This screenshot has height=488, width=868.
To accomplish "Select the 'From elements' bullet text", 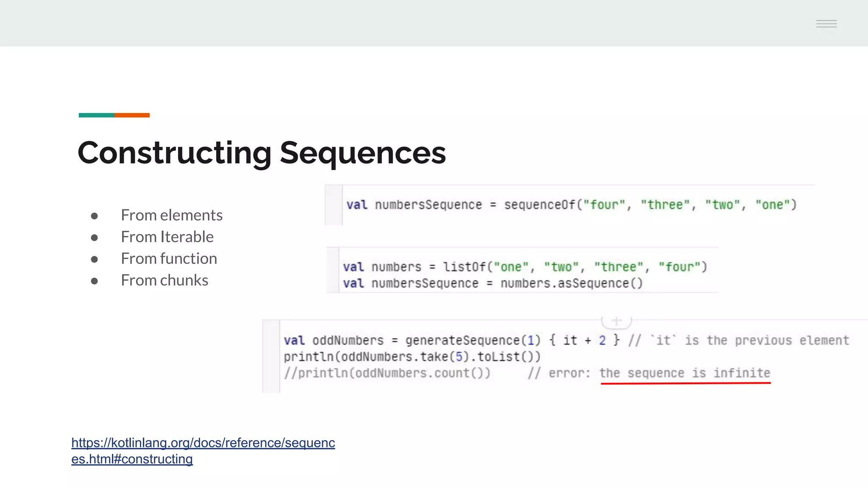I will 172,215.
